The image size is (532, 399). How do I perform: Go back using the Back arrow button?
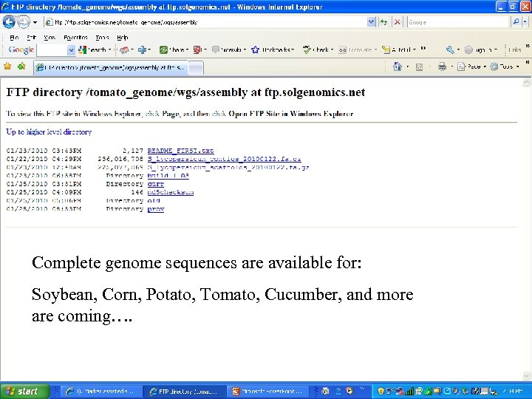click(x=8, y=22)
